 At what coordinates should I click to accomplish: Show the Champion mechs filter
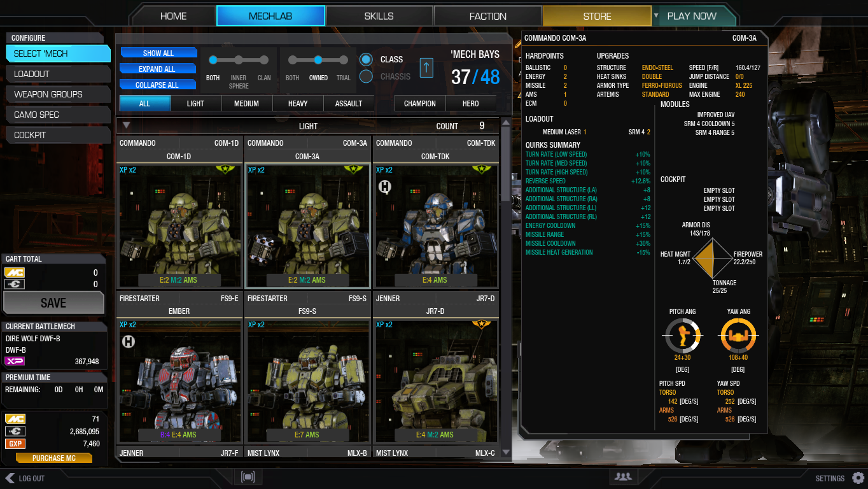(420, 103)
